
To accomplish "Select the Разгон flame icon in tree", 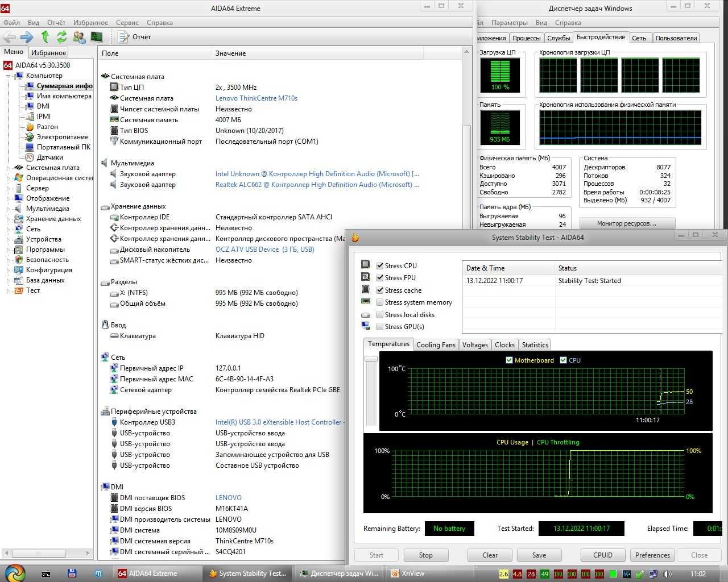I will [x=30, y=127].
